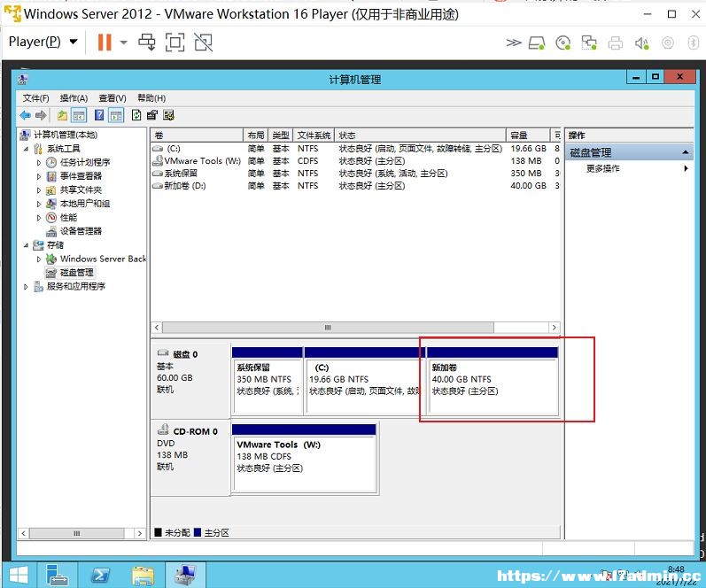Pause the virtual machine

tap(105, 43)
